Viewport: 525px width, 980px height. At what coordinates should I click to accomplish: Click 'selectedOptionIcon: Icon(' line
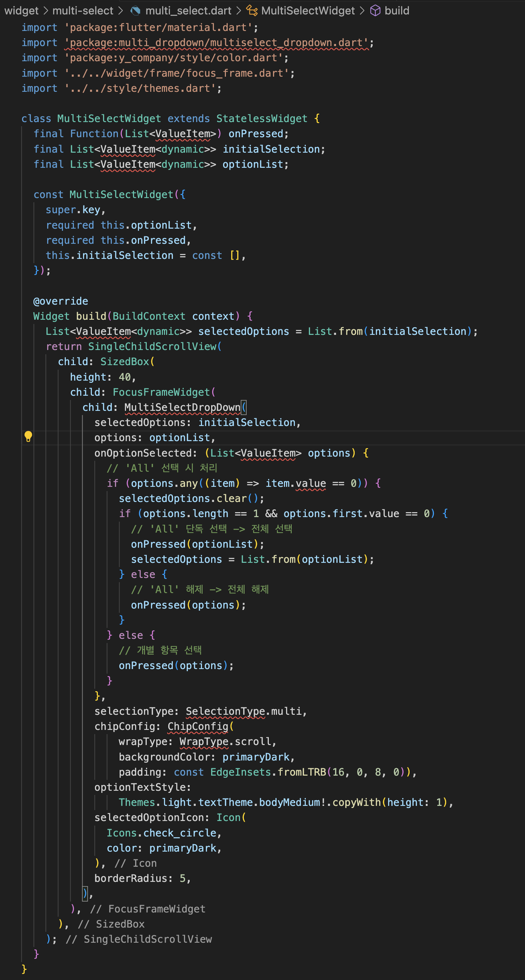[170, 817]
